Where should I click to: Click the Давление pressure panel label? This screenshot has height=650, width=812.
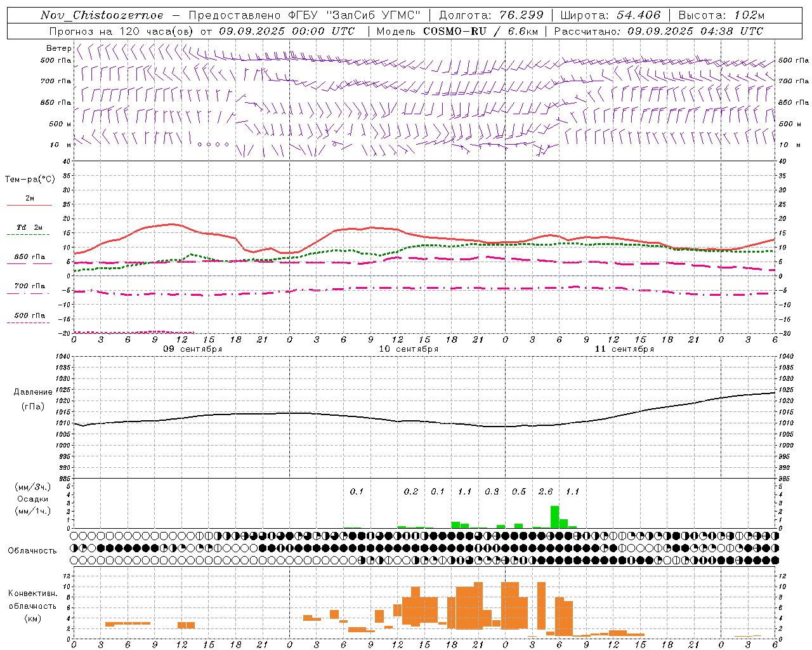coord(33,392)
